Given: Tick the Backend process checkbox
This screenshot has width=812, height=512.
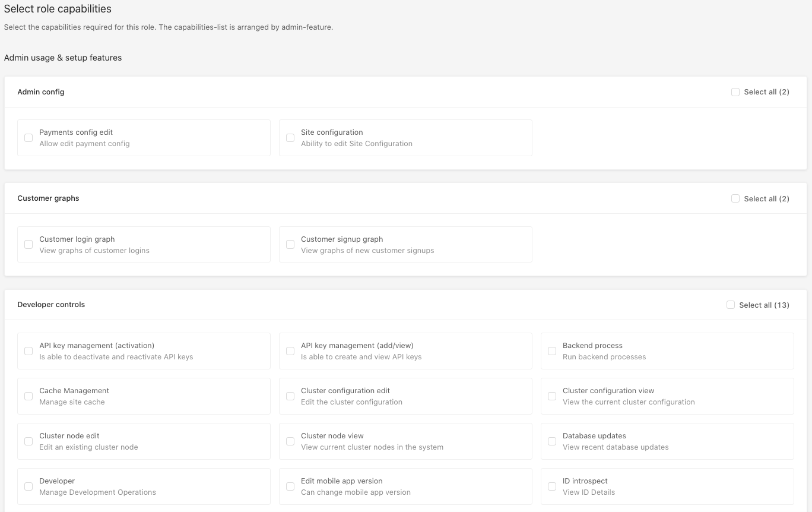Looking at the screenshot, I should click(x=552, y=351).
